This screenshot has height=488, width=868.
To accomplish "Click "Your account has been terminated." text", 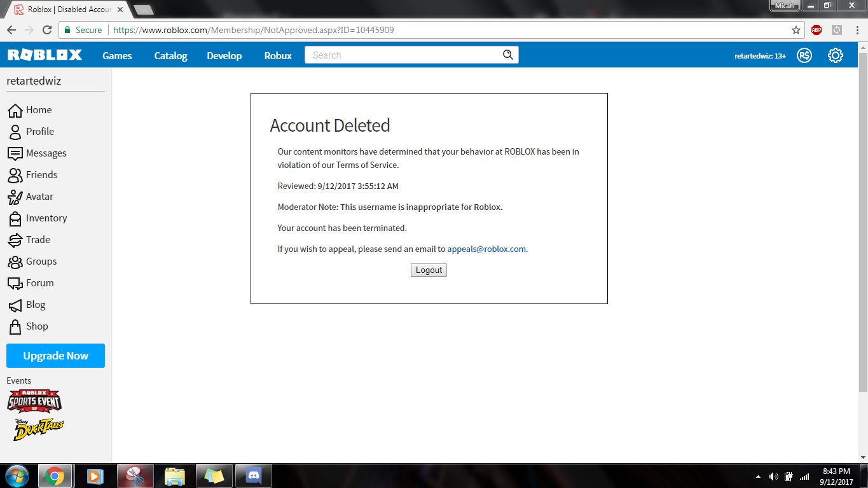I will coord(342,228).
